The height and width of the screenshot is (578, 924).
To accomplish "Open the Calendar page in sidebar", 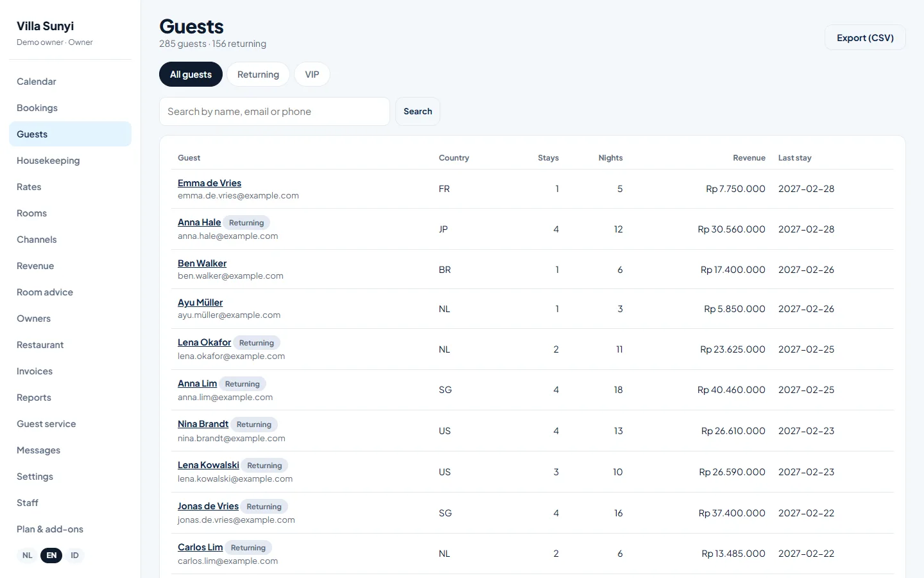I will [x=70, y=82].
